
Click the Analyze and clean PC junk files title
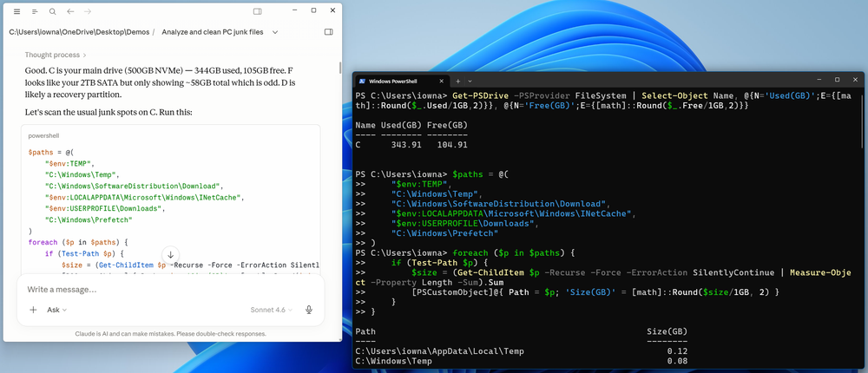click(213, 32)
